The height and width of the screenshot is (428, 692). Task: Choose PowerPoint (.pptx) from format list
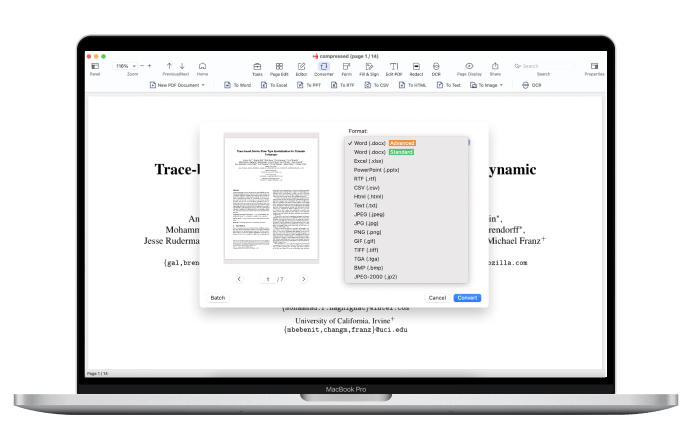376,169
